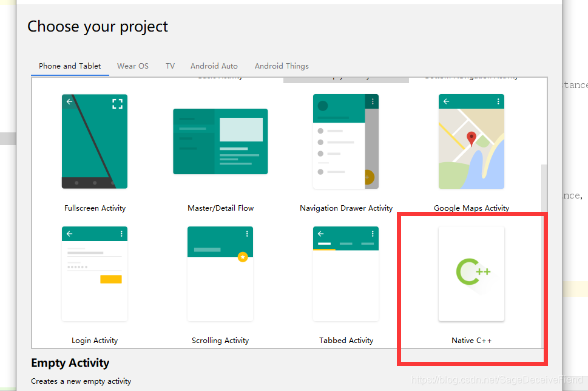588x391 pixels.
Task: Click the Google Maps Activity label
Action: (471, 208)
